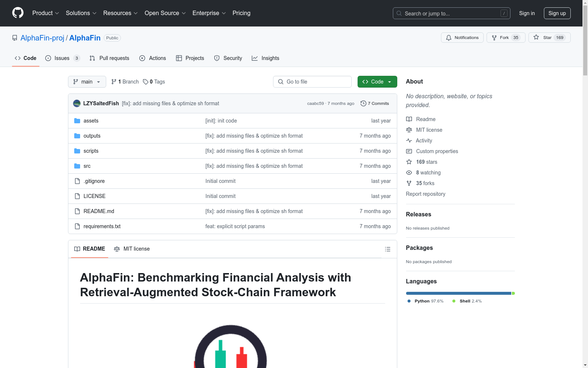Click the Shell 2.4% language link
Image resolution: width=588 pixels, height=368 pixels.
click(467, 301)
